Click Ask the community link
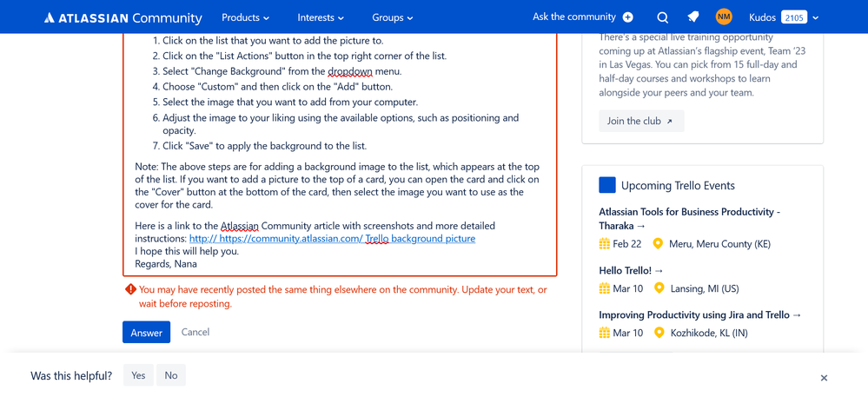The width and height of the screenshot is (868, 397). coord(574,17)
